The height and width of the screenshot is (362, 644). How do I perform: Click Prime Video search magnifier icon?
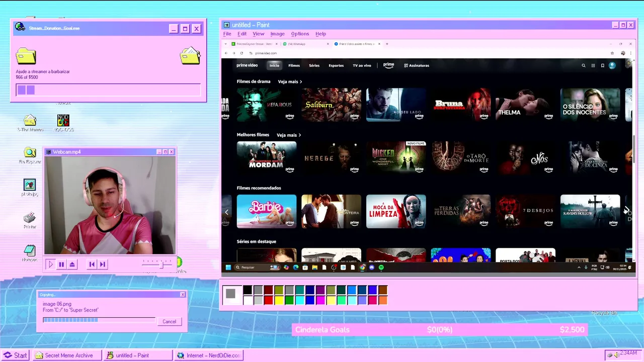click(584, 65)
